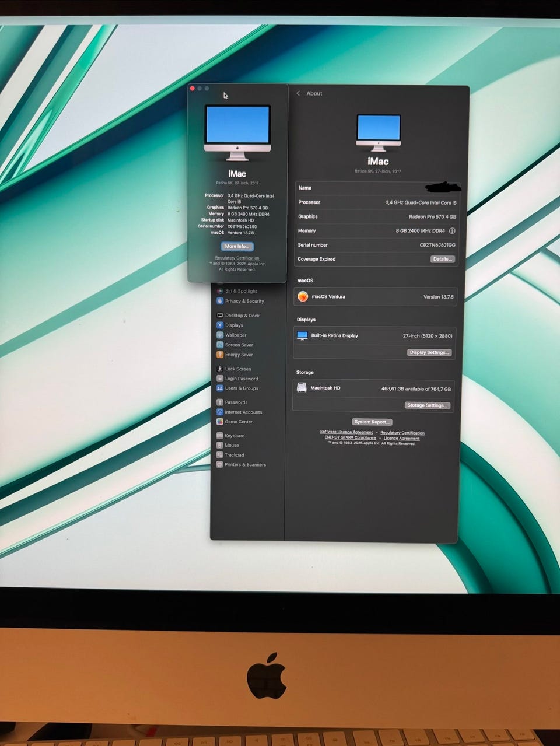Open Siri & Spotlight settings icon
The height and width of the screenshot is (746, 560).
coord(220,290)
